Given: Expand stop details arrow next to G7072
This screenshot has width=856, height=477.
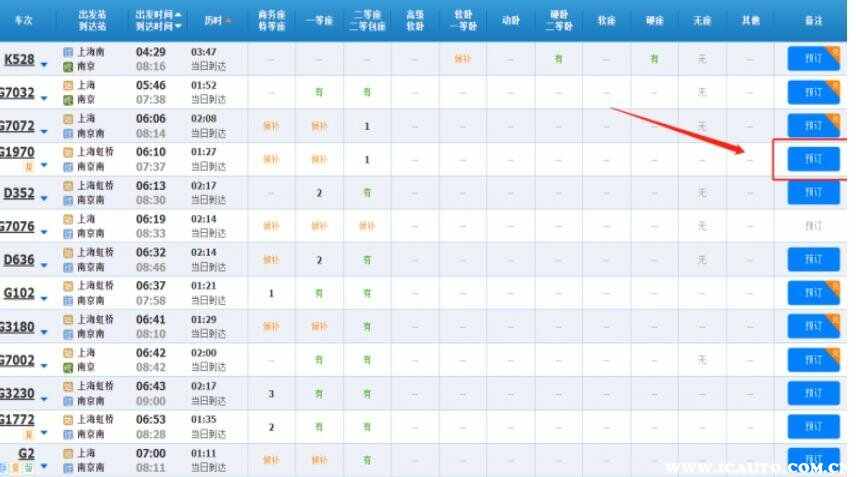Looking at the screenshot, I should tap(44, 132).
